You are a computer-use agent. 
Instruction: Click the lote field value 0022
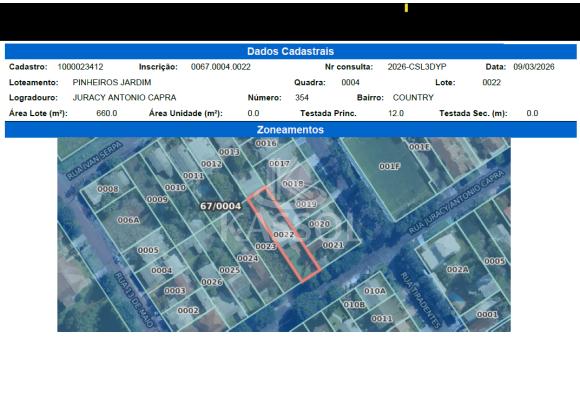[x=492, y=83]
